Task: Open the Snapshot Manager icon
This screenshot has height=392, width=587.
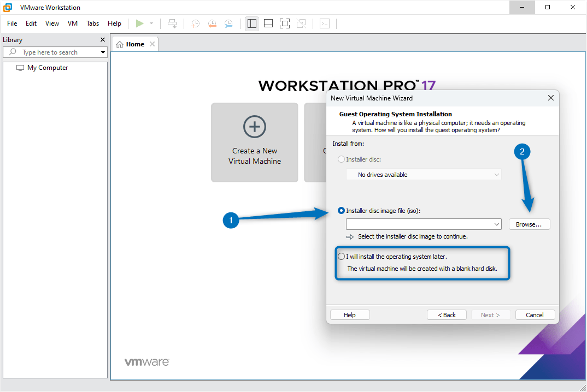Action: 228,23
